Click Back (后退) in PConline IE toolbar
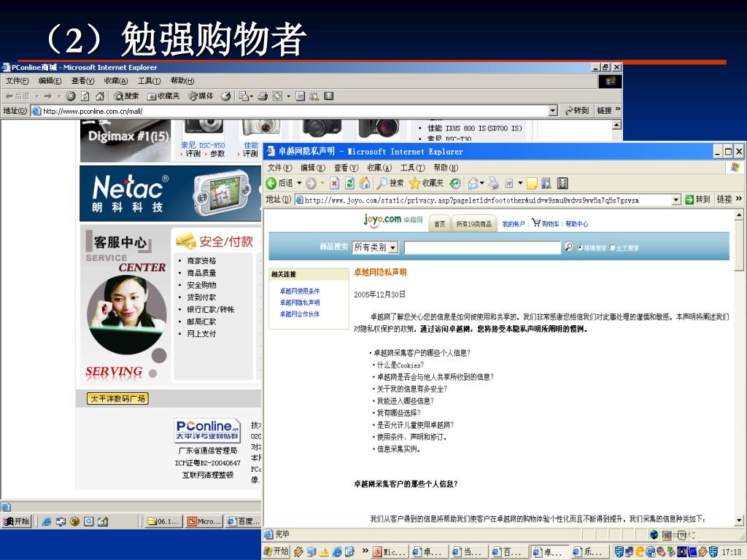 (x=18, y=96)
